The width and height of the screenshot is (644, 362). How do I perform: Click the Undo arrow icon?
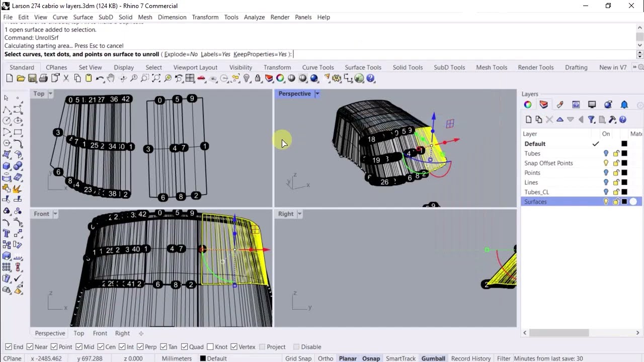tap(100, 78)
